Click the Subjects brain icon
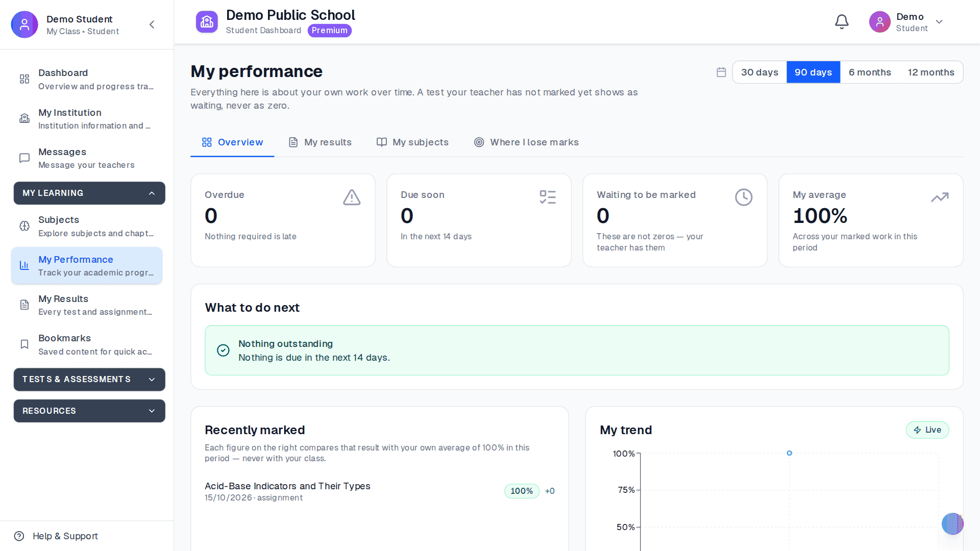The height and width of the screenshot is (551, 980). (x=24, y=226)
